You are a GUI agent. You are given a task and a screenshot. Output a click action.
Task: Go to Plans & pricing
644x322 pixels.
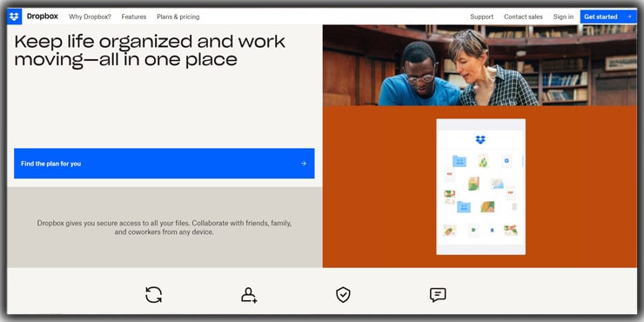coord(178,17)
